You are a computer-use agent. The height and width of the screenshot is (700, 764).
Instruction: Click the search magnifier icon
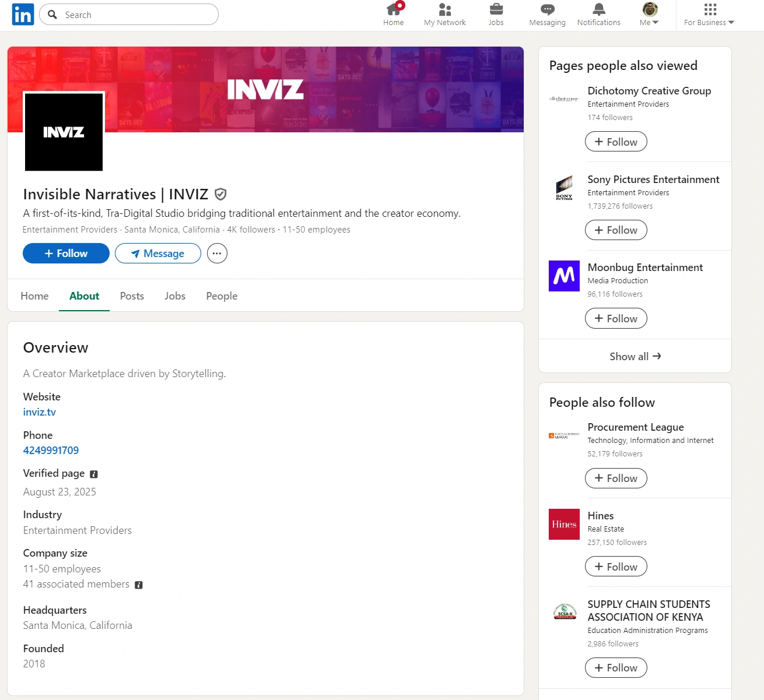[x=52, y=15]
